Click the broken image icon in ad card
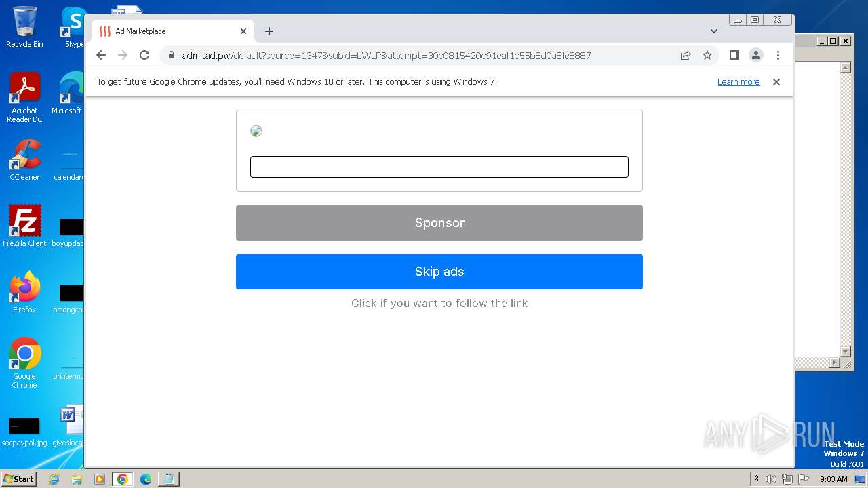This screenshot has height=488, width=868. click(256, 131)
